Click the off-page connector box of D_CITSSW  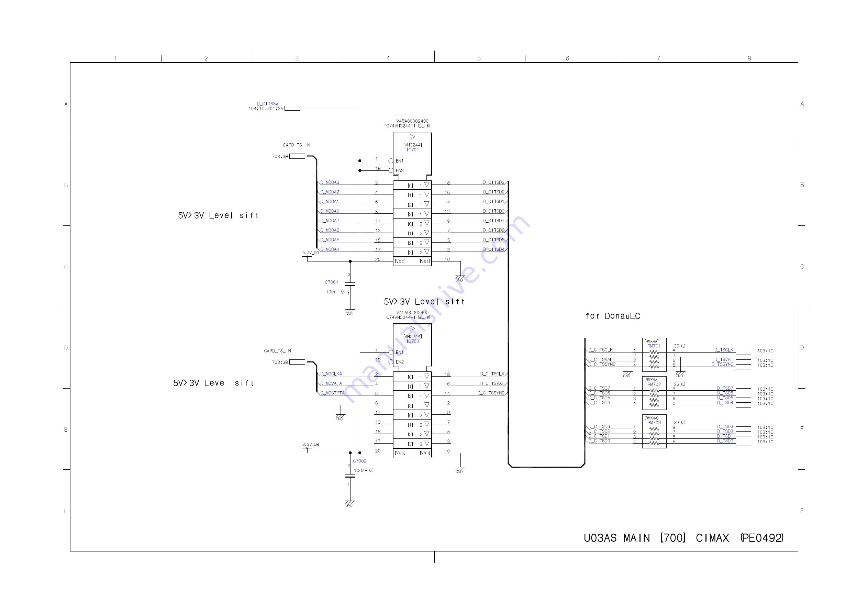[x=292, y=108]
